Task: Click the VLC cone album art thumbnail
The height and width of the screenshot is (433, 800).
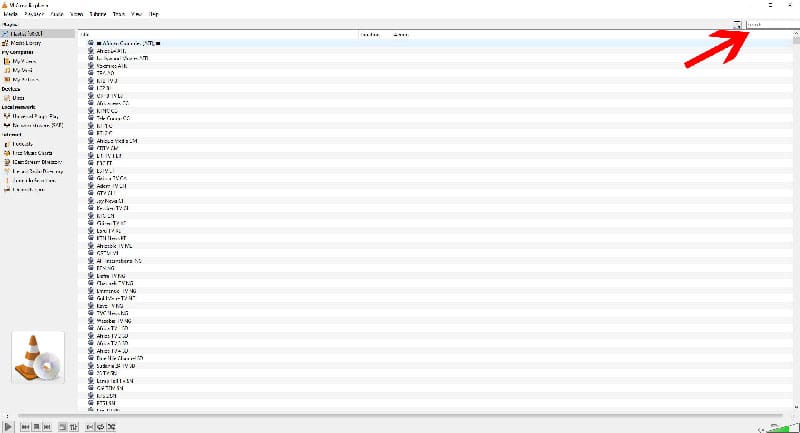Action: click(x=38, y=357)
